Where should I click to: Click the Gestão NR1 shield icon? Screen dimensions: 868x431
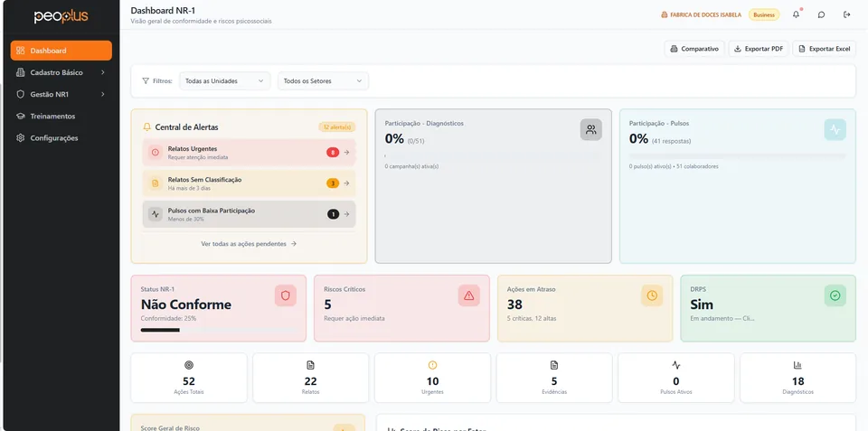(x=21, y=95)
